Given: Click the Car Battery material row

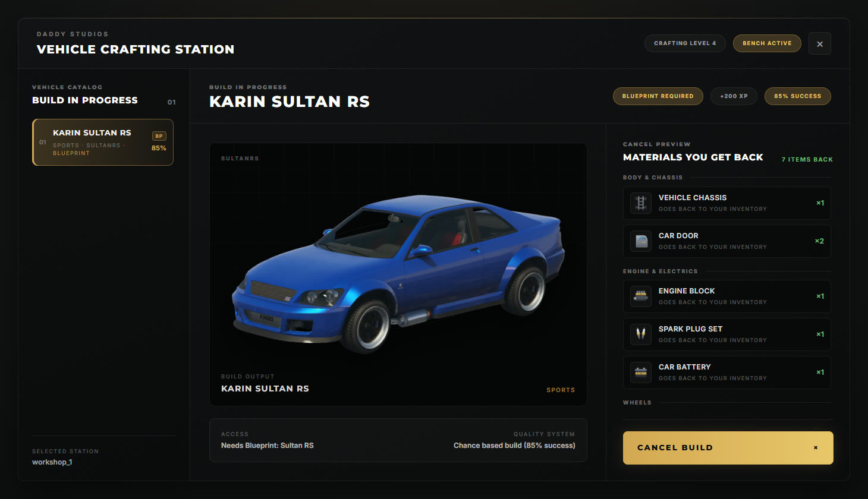Looking at the screenshot, I should [x=727, y=372].
